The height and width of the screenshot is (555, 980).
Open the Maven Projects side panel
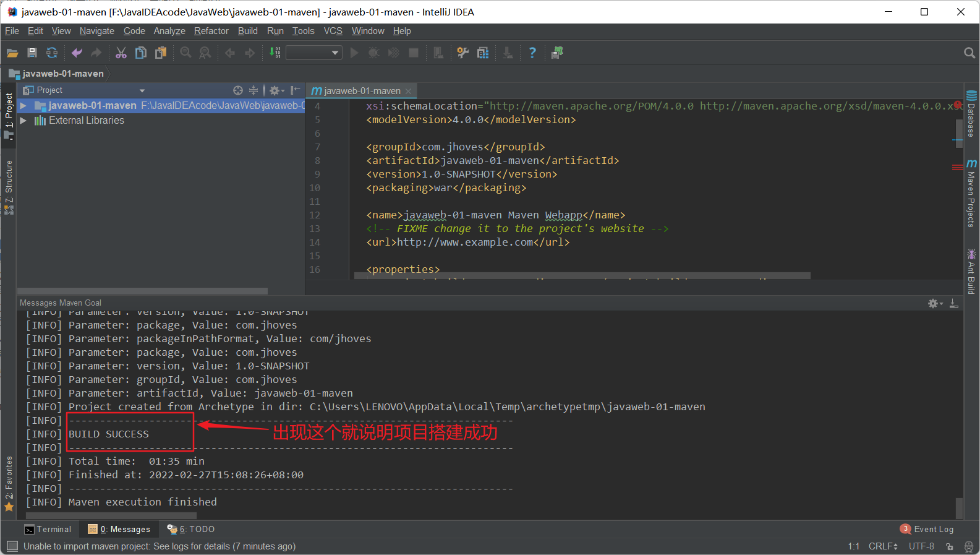pos(971,193)
